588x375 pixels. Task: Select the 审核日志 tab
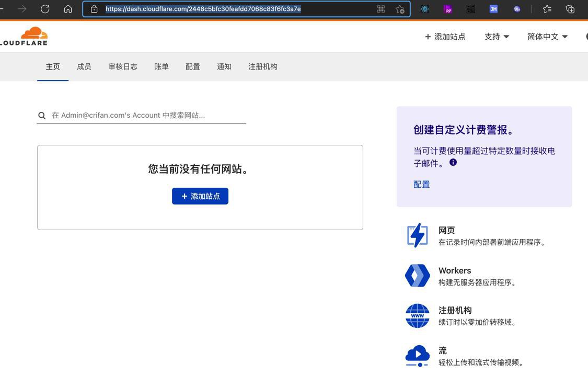pyautogui.click(x=123, y=66)
